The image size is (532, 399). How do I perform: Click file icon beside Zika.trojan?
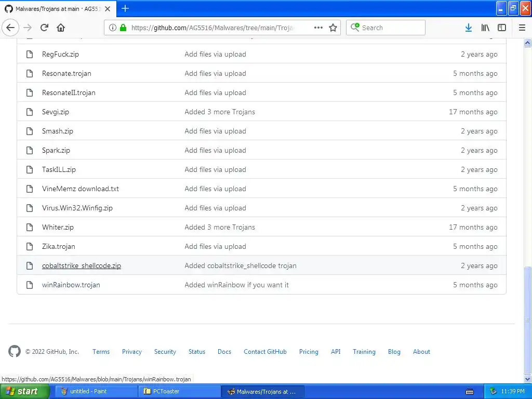(x=30, y=246)
